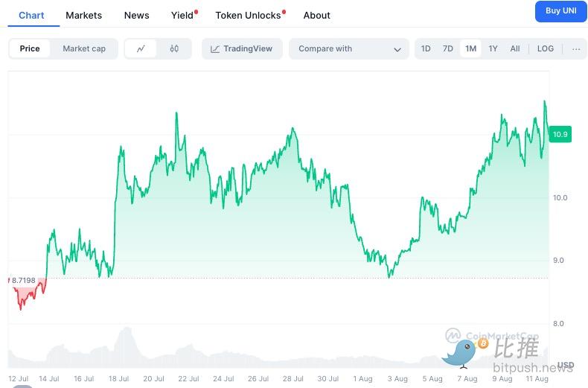Switch to candlestick chart icon

coord(174,49)
